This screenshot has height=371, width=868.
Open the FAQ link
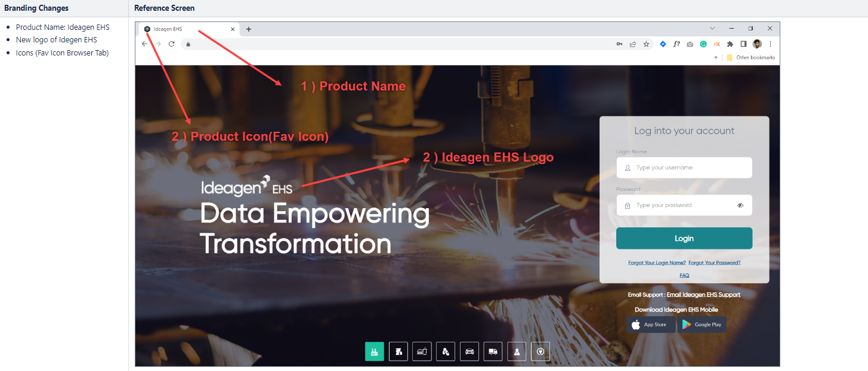684,276
